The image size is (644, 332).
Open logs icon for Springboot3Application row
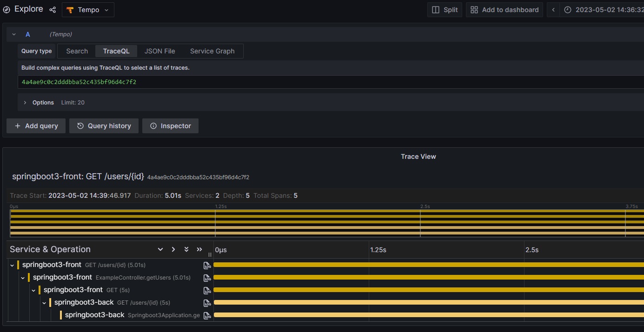click(207, 316)
